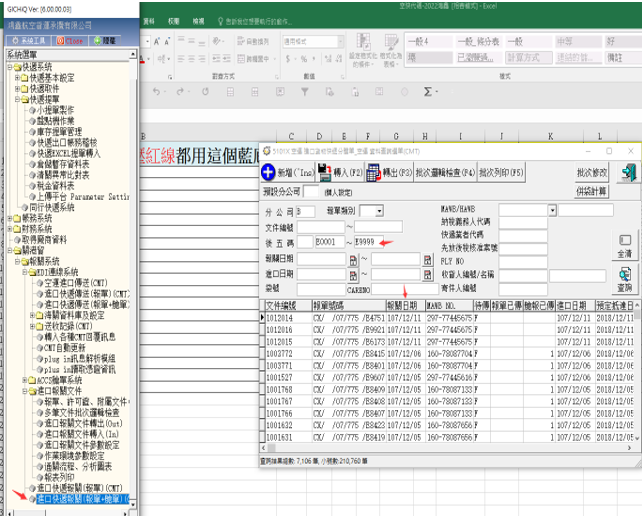The width and height of the screenshot is (642, 516).
Task: Click the 查詢 search button
Action: coord(625,279)
